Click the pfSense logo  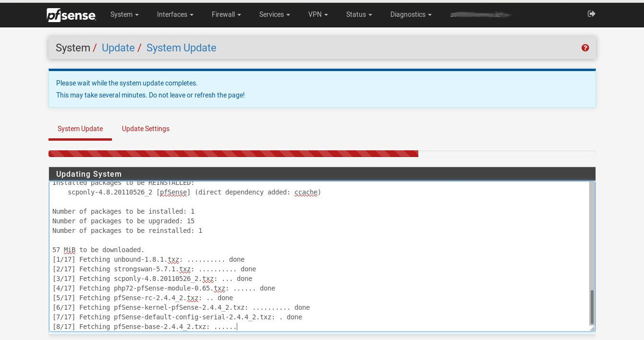coord(71,14)
